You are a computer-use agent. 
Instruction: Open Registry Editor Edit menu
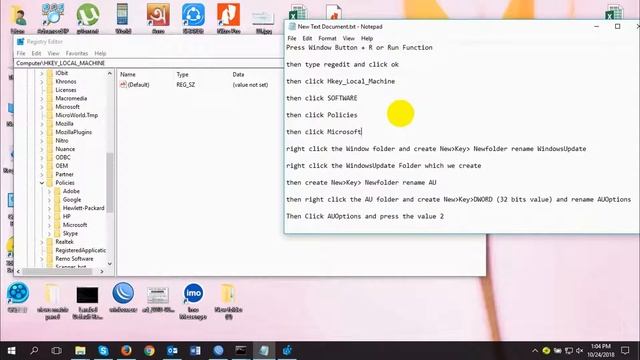36,53
